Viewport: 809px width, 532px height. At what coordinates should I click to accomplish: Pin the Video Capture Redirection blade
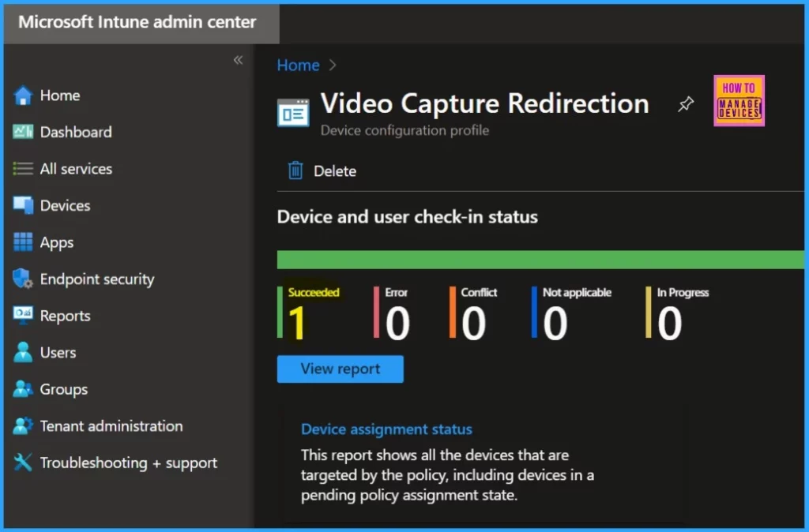click(x=686, y=104)
